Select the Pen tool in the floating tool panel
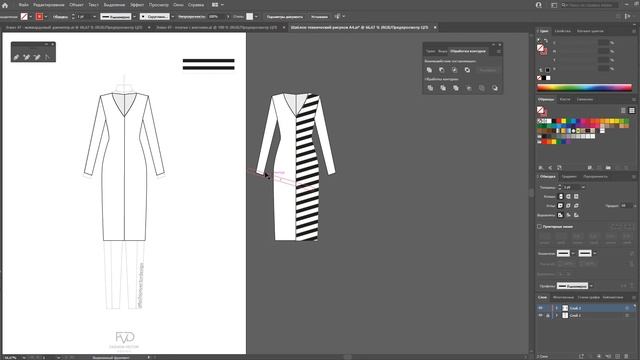 tap(16, 57)
